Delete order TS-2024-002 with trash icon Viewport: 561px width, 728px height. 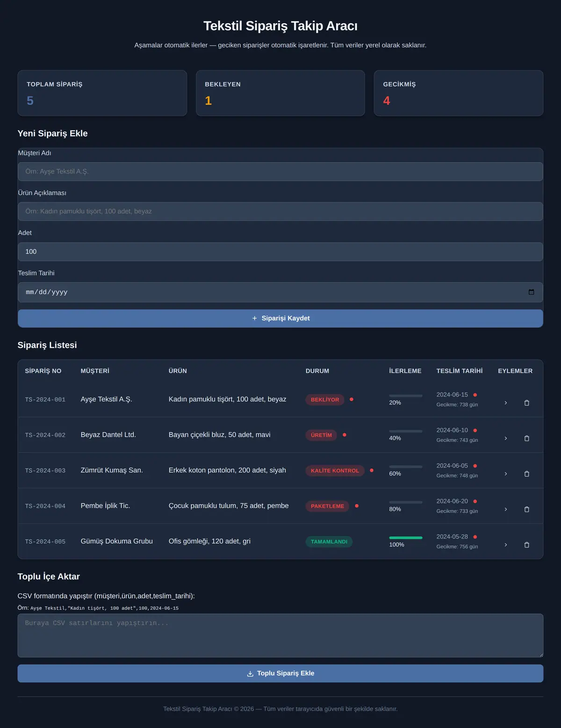[527, 439]
